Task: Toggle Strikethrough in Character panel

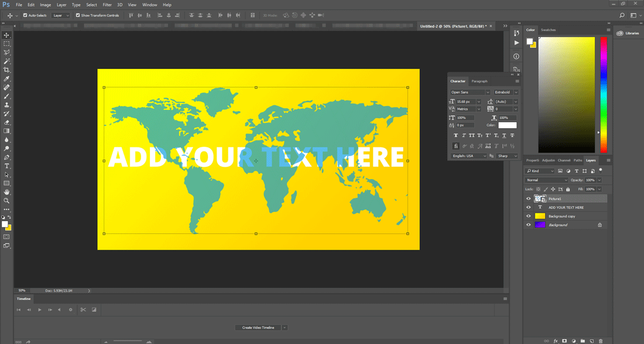Action: tap(512, 136)
